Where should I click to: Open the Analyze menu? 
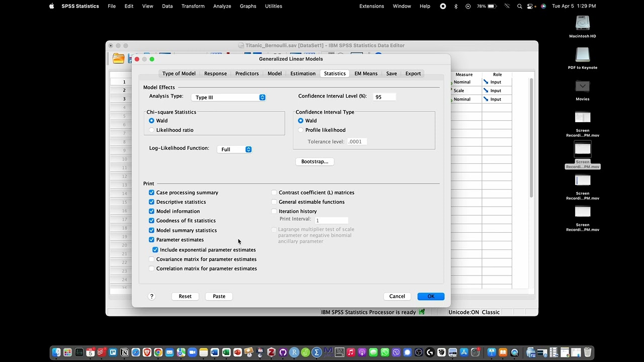[x=222, y=6]
